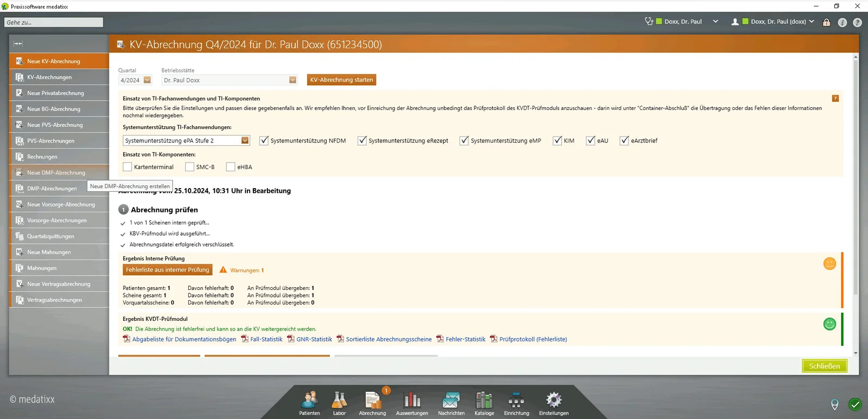Open Einstellungen gear icon
The height and width of the screenshot is (419, 868).
pos(554,403)
